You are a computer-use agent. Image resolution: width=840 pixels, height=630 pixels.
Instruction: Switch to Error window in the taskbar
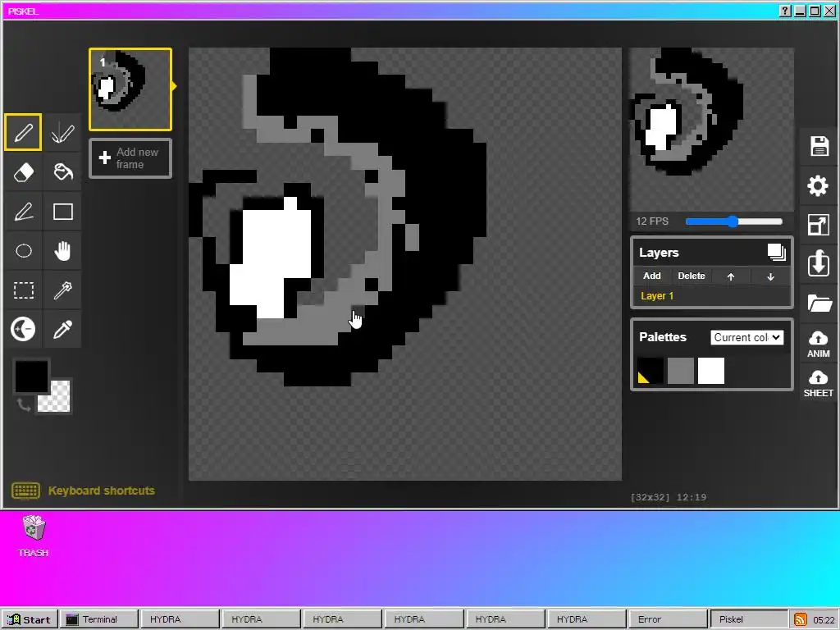click(x=667, y=619)
